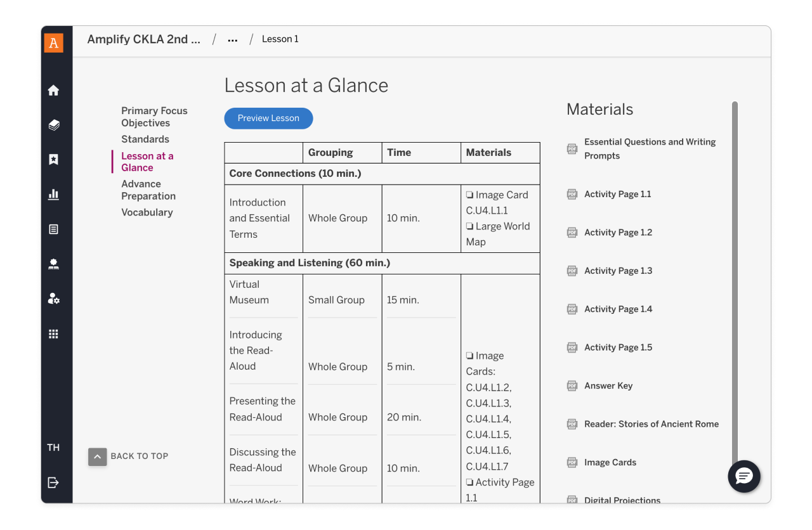Click the Back to Top arrow button
Viewport: 812px width, 530px height.
(x=97, y=456)
